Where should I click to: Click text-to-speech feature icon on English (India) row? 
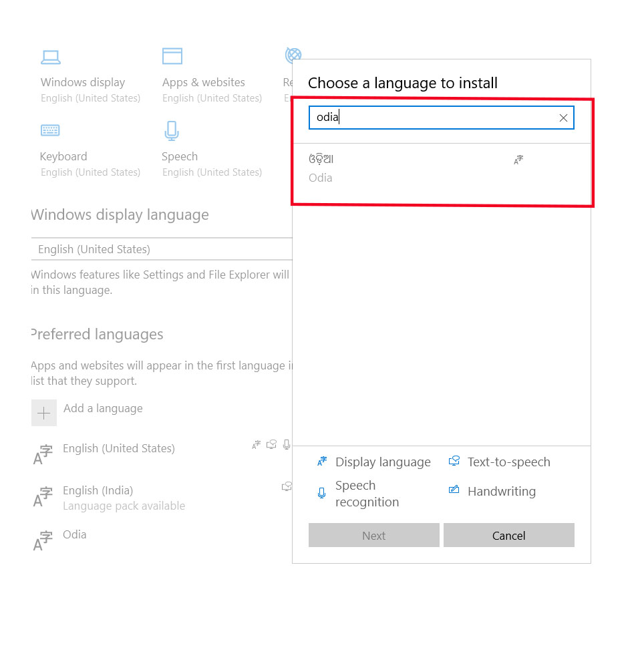tap(287, 486)
